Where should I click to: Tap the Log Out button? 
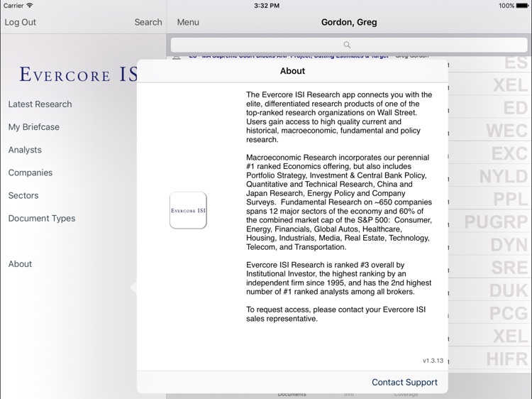20,22
